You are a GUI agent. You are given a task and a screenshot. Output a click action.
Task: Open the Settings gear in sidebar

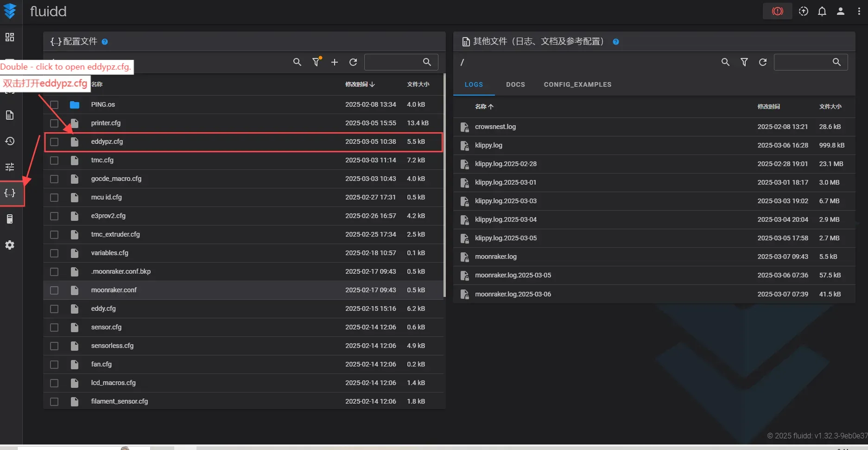(x=10, y=245)
